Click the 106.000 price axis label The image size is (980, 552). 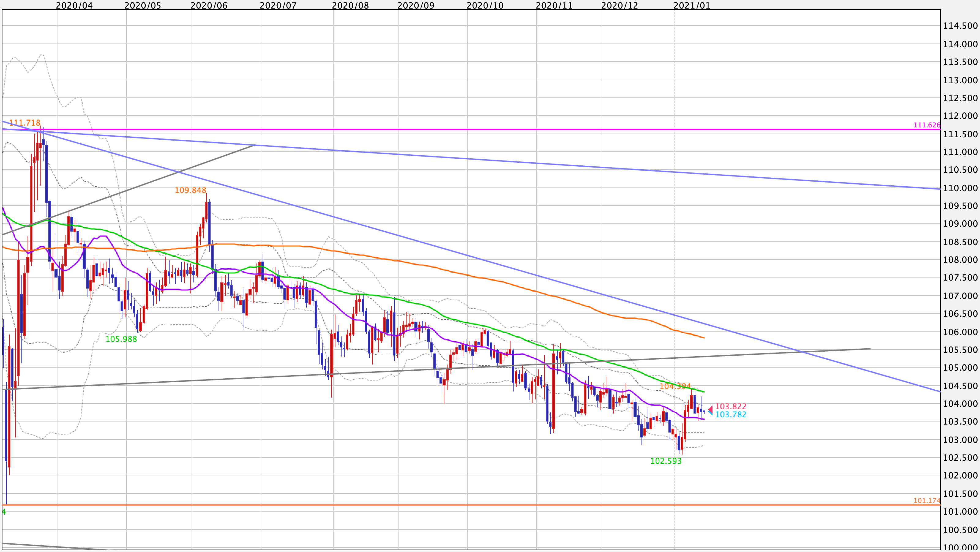pos(960,332)
